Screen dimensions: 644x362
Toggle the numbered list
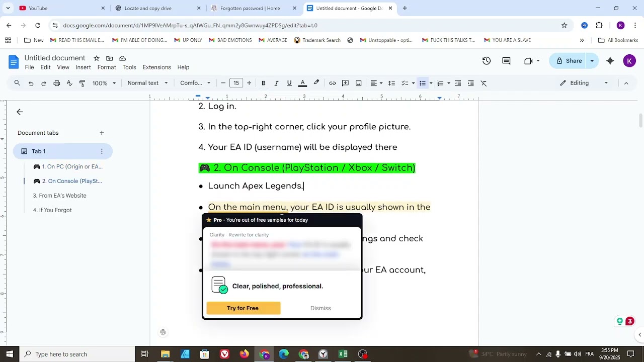tap(440, 83)
